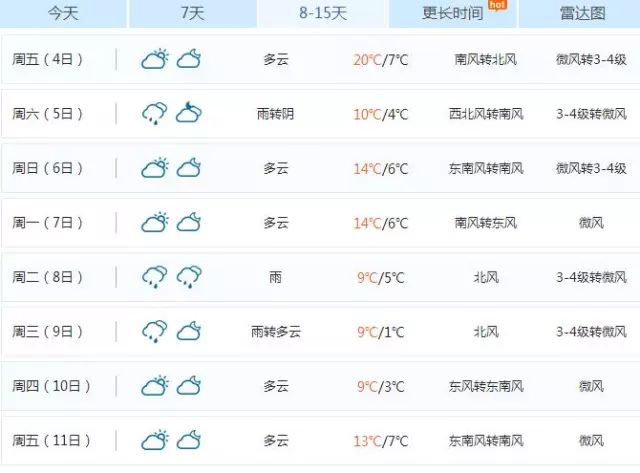The image size is (640, 473).
Task: Click the rain cloud icon for 周六 5日
Action: (x=155, y=113)
